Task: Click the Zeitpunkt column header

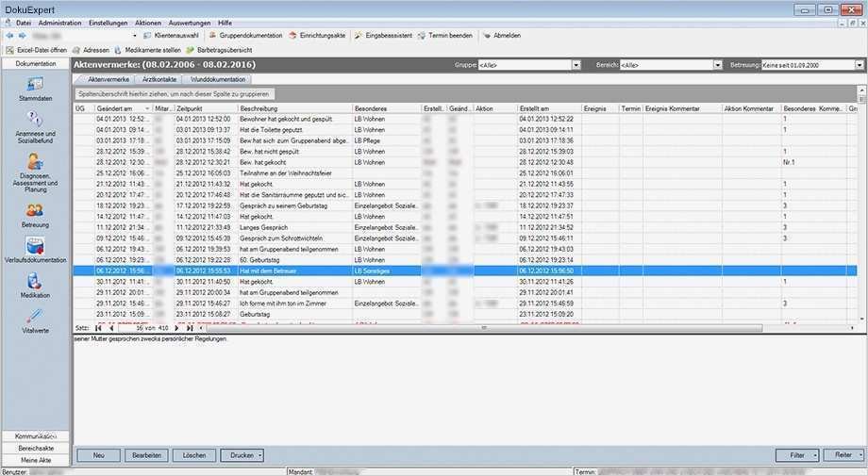Action: tap(206, 109)
